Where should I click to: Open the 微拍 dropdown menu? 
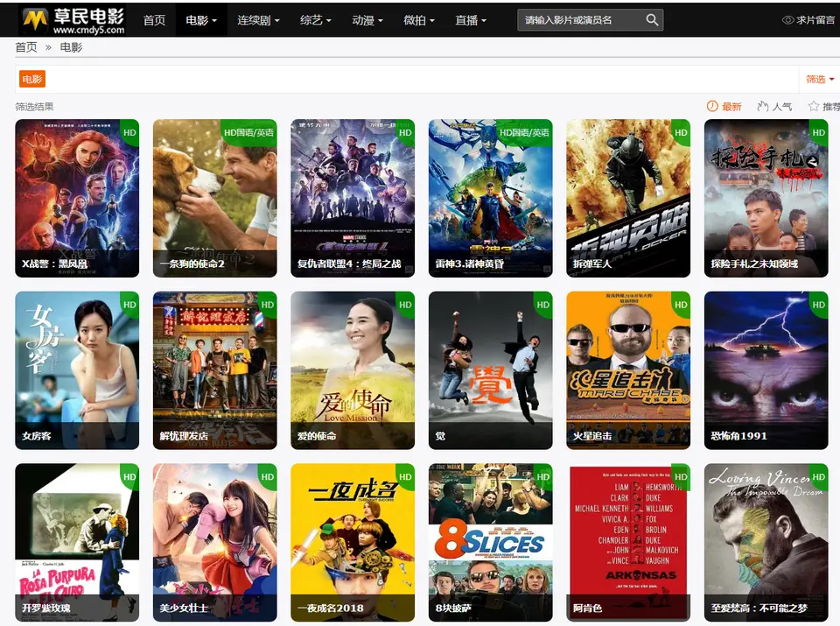click(419, 20)
